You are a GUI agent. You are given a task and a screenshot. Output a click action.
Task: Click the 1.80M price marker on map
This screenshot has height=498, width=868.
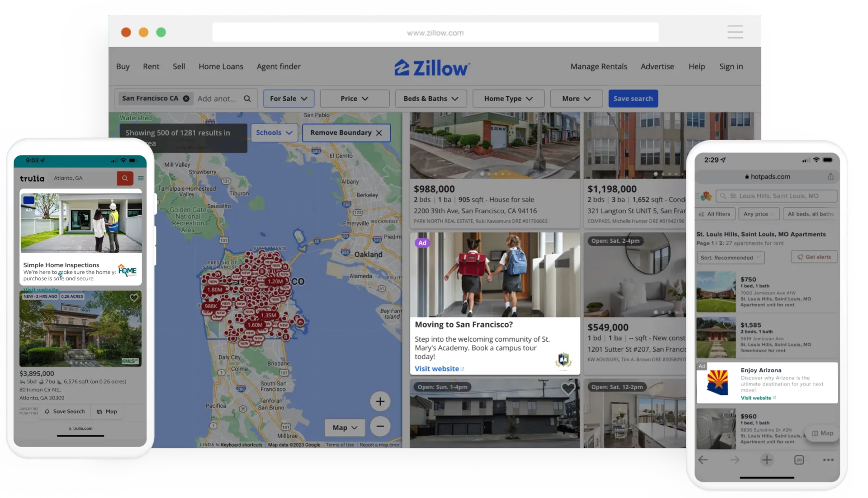coord(215,290)
